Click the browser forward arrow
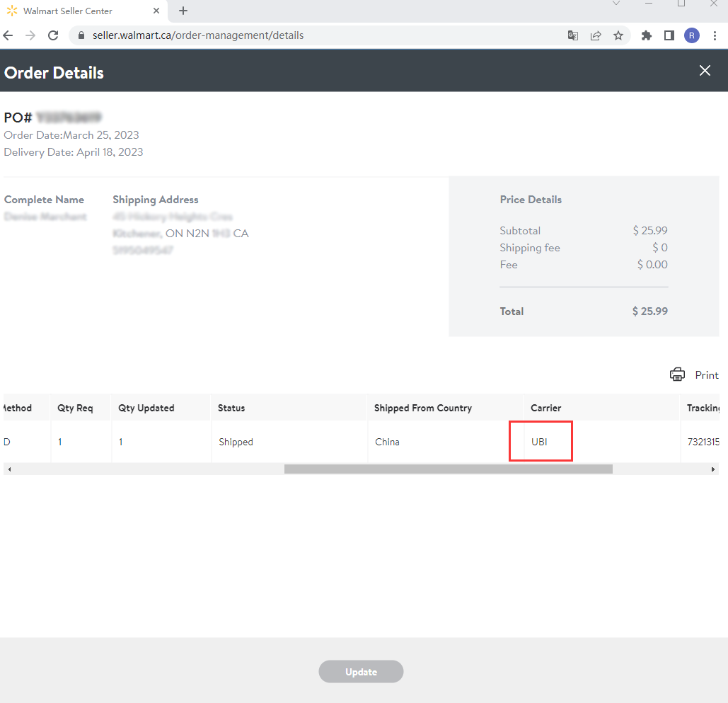 coord(30,35)
